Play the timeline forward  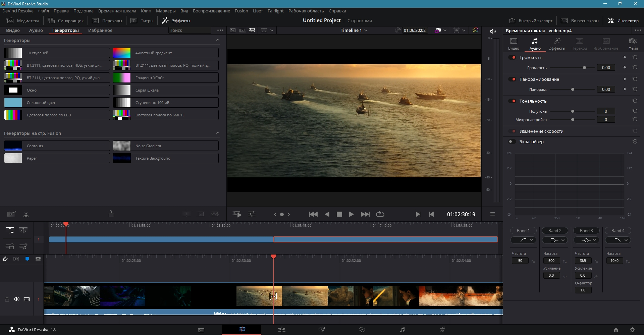point(351,214)
